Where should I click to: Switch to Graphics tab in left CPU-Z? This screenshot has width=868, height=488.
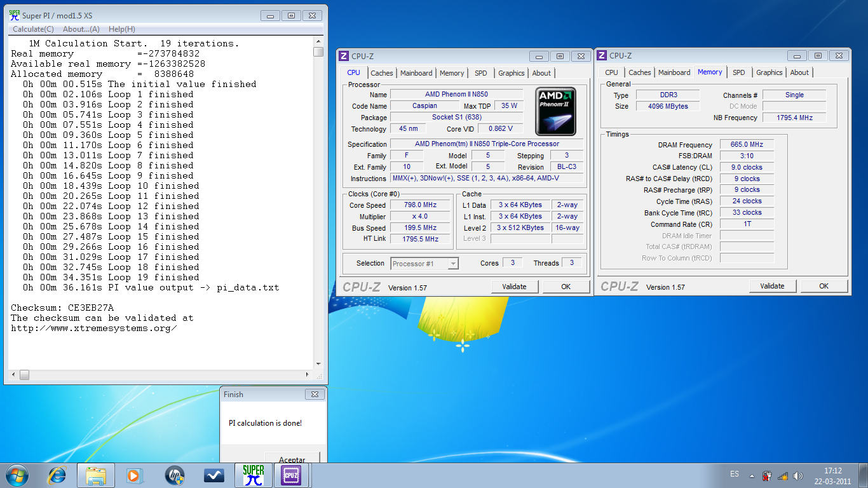click(x=512, y=73)
